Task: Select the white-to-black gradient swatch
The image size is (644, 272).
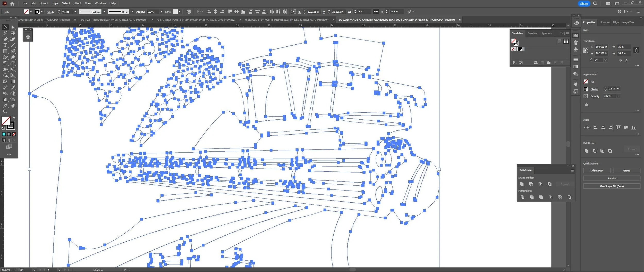Action: (524, 49)
